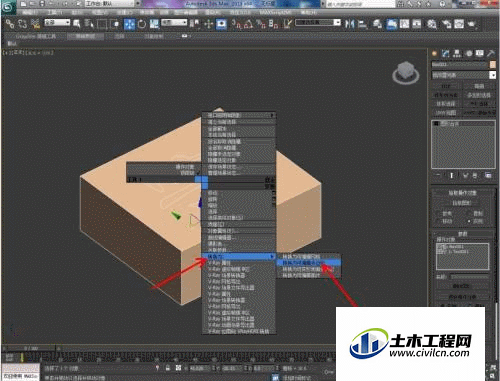Click the Mirror tool icon
500x381 pixels.
click(x=350, y=24)
